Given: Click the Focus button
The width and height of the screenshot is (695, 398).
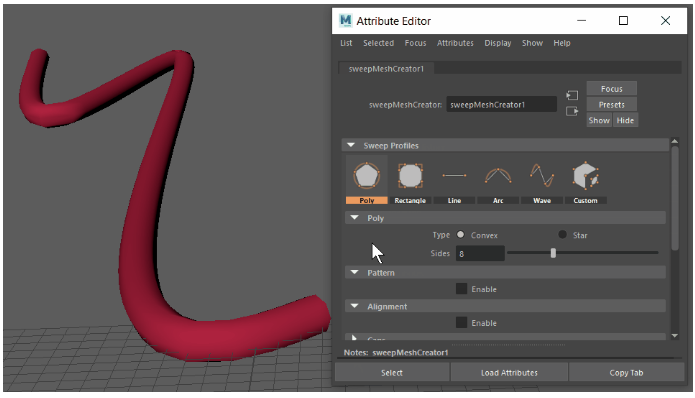Looking at the screenshot, I should coord(612,89).
